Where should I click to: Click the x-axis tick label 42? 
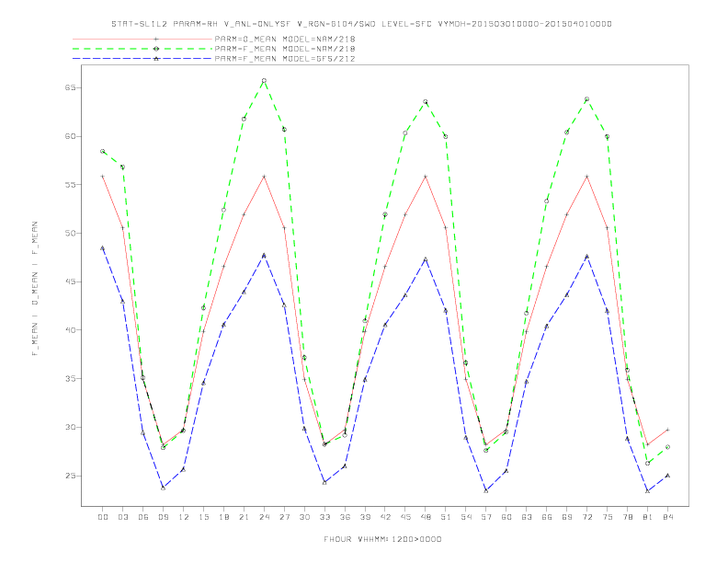(385, 517)
